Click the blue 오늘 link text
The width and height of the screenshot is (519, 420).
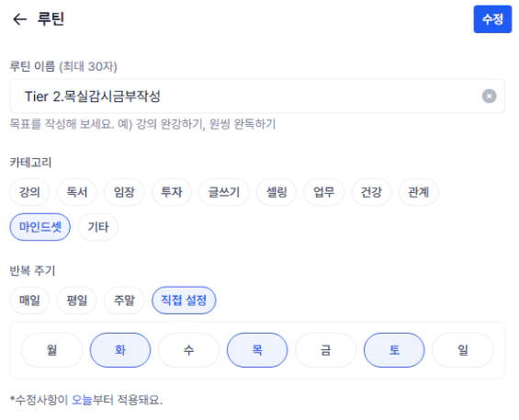82,400
